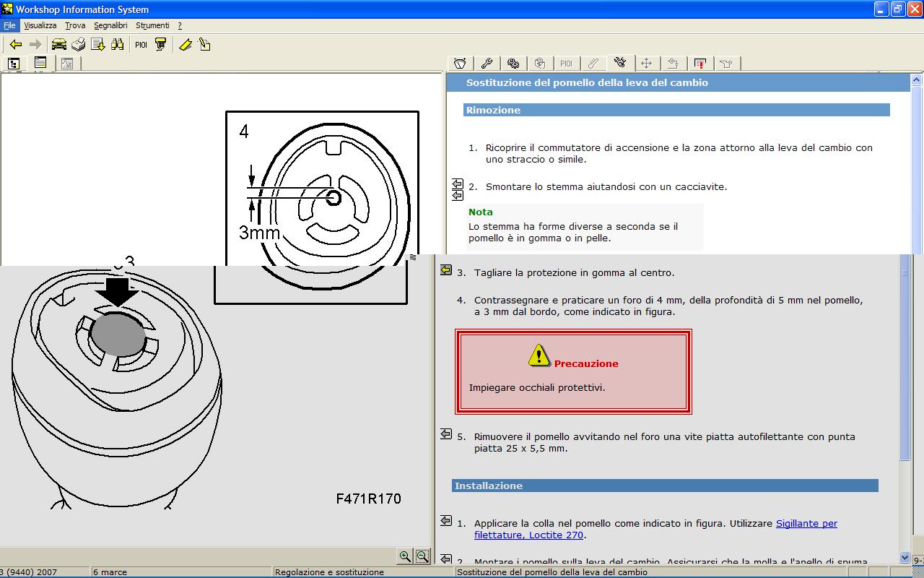
Task: Click the yellow calculator-like toolbar icon
Action: tap(160, 45)
